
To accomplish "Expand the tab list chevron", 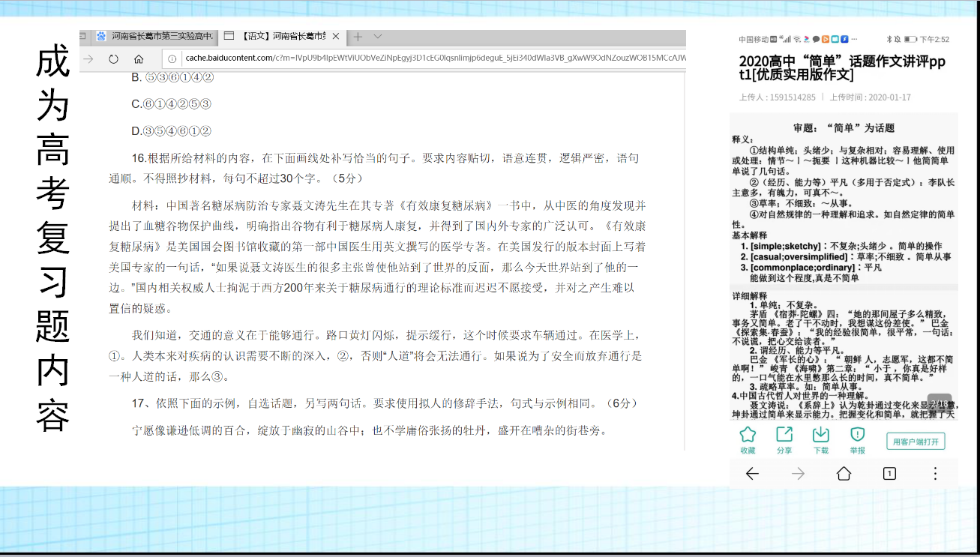I will pos(378,36).
